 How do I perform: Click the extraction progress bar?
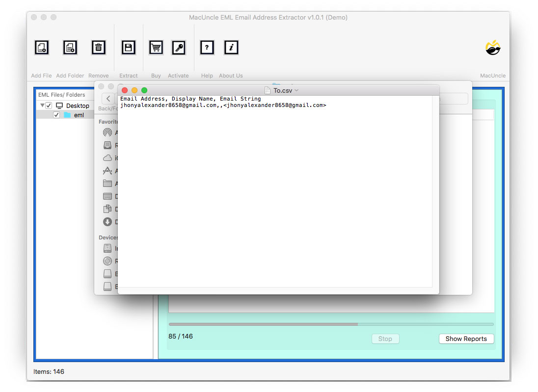click(x=331, y=324)
